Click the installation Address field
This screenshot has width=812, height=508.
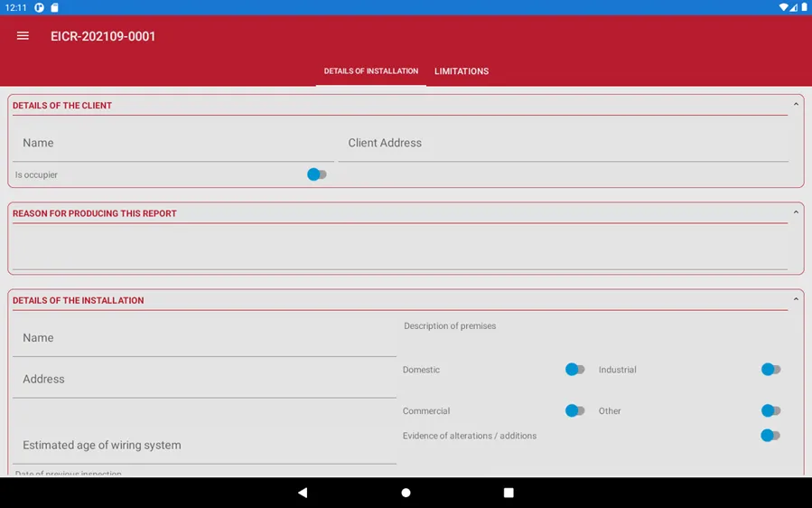(203, 380)
